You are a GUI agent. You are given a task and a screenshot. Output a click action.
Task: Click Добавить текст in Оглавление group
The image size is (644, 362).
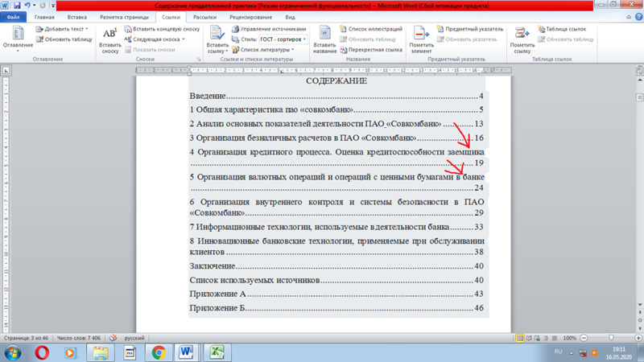click(62, 29)
